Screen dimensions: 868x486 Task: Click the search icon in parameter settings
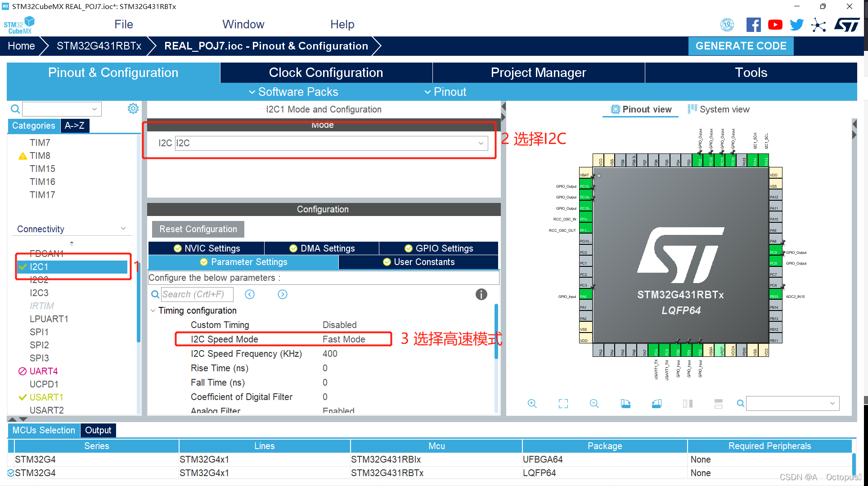tap(156, 294)
